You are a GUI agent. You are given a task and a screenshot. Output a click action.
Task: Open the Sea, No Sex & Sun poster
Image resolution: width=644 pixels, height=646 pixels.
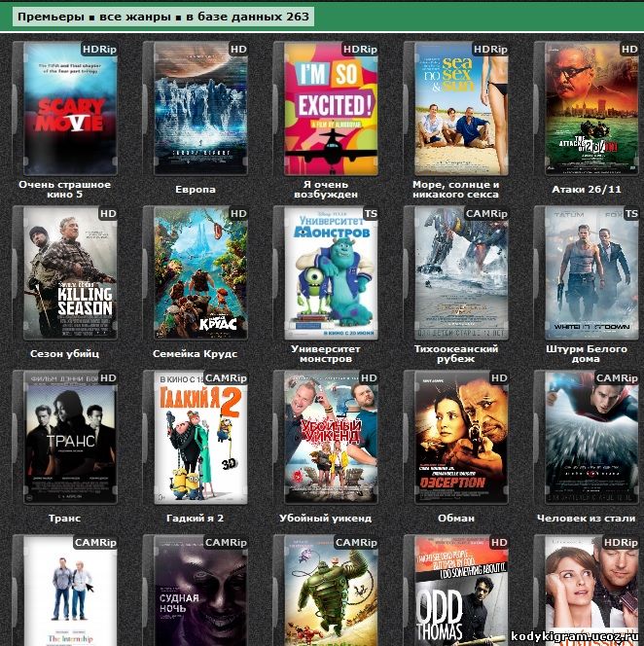[x=461, y=108]
